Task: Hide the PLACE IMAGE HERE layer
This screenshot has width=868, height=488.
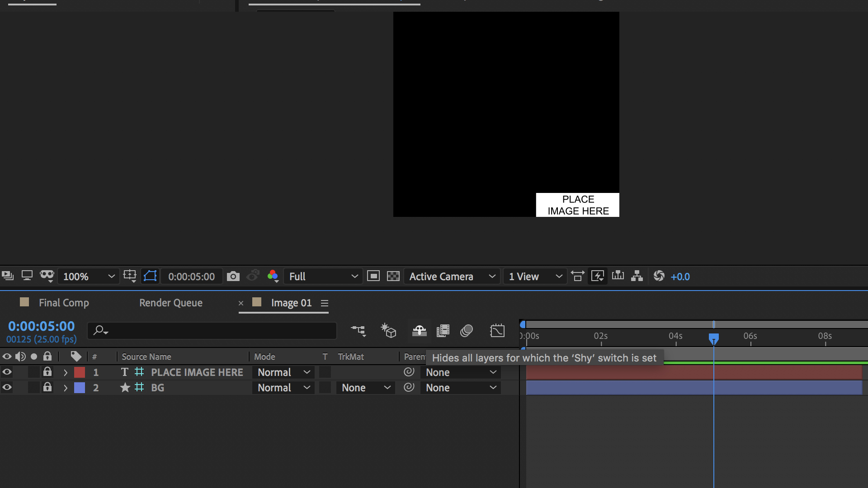Action: click(7, 372)
